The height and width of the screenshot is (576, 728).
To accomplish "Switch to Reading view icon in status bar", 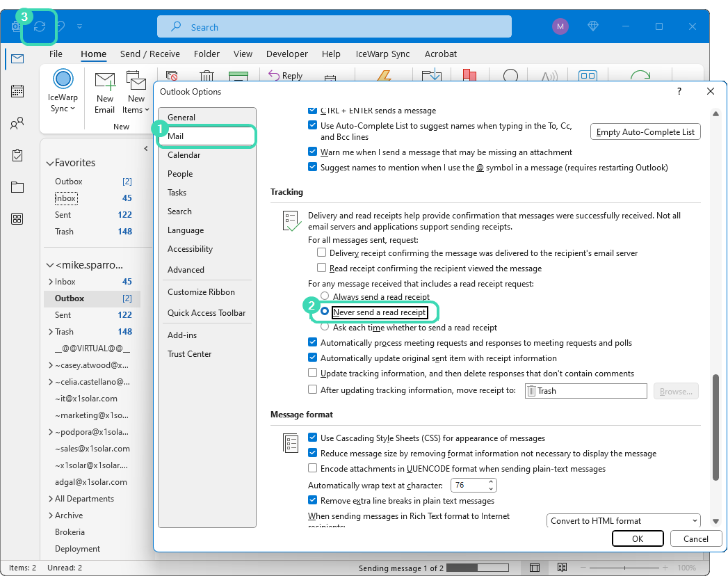I will point(562,568).
